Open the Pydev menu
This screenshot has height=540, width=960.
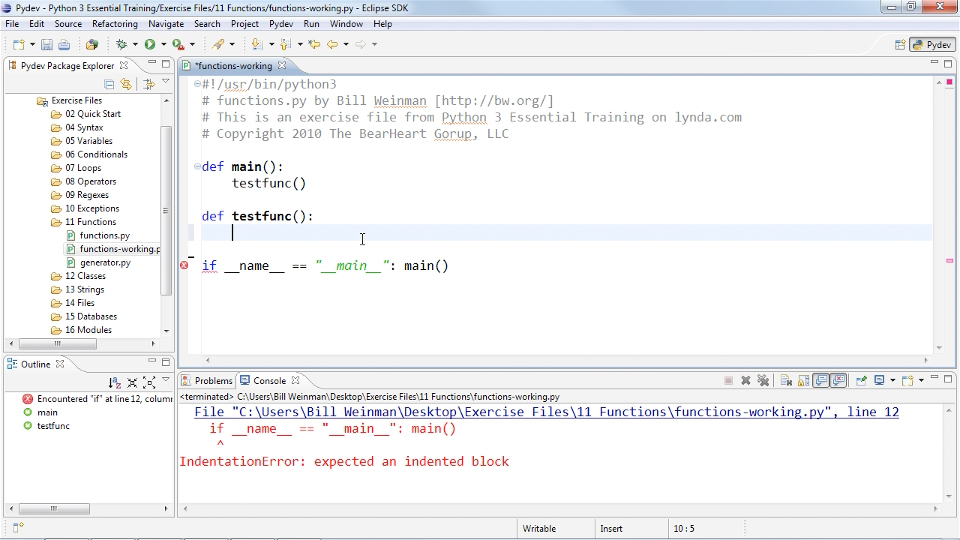pyautogui.click(x=281, y=24)
